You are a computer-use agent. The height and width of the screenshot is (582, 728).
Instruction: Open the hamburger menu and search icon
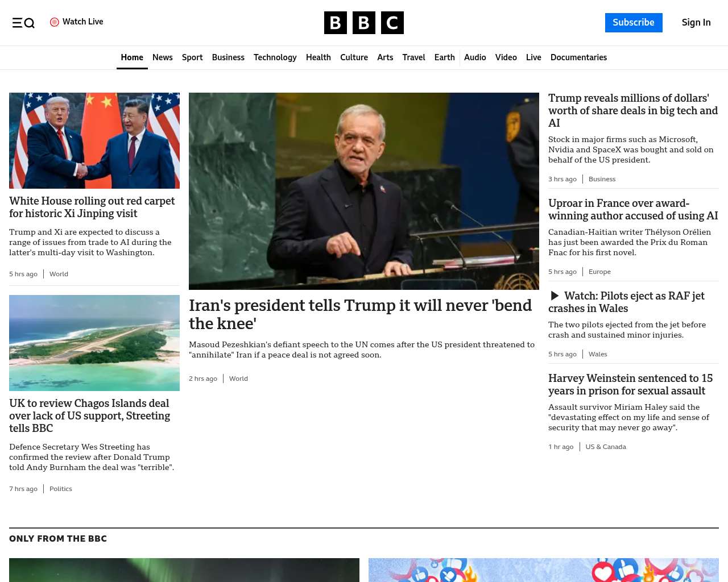[x=23, y=23]
